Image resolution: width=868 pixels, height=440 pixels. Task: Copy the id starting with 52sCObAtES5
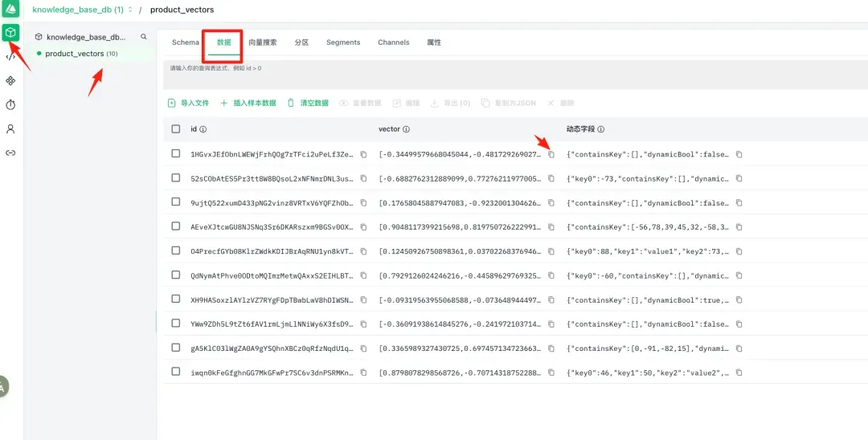(x=363, y=178)
